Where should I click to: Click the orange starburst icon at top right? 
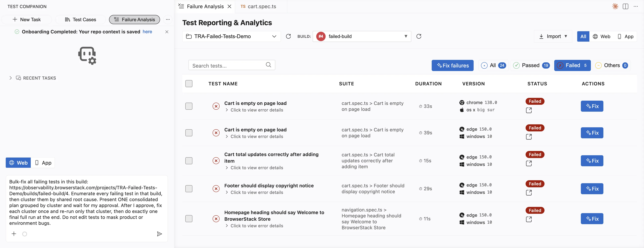[x=615, y=7]
